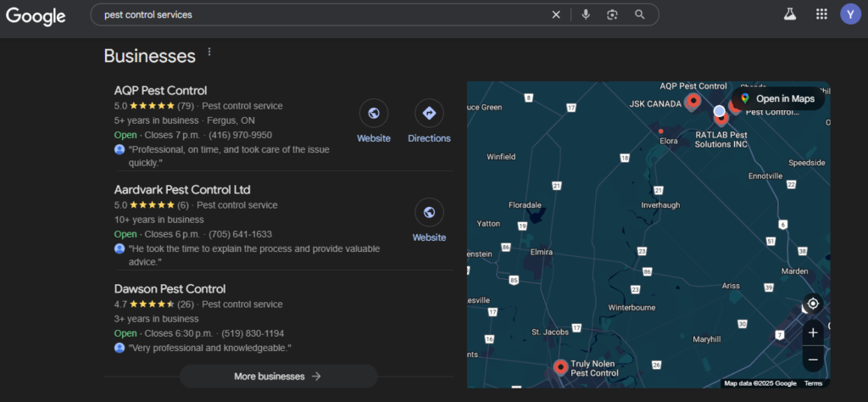Show more businesses
The height and width of the screenshot is (402, 868).
[278, 377]
